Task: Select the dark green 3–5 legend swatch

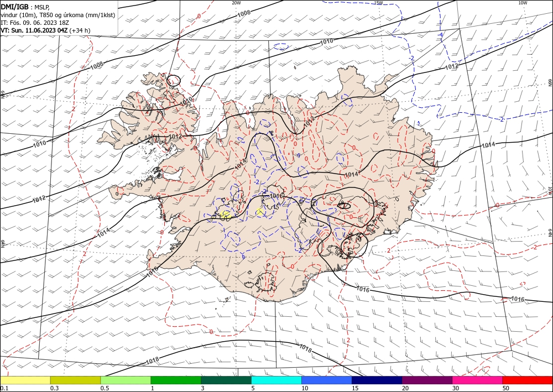Action: (x=226, y=380)
